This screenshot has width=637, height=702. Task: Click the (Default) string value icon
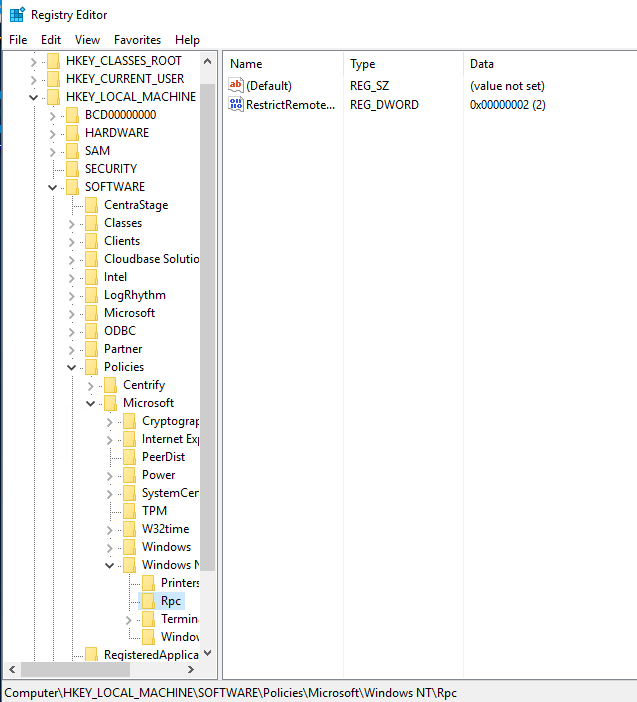[236, 86]
